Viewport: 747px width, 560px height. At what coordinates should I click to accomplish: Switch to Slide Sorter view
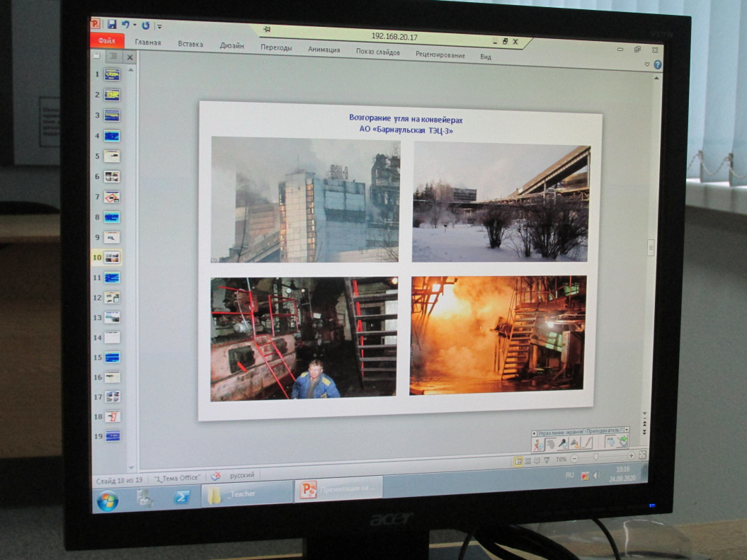(528, 460)
